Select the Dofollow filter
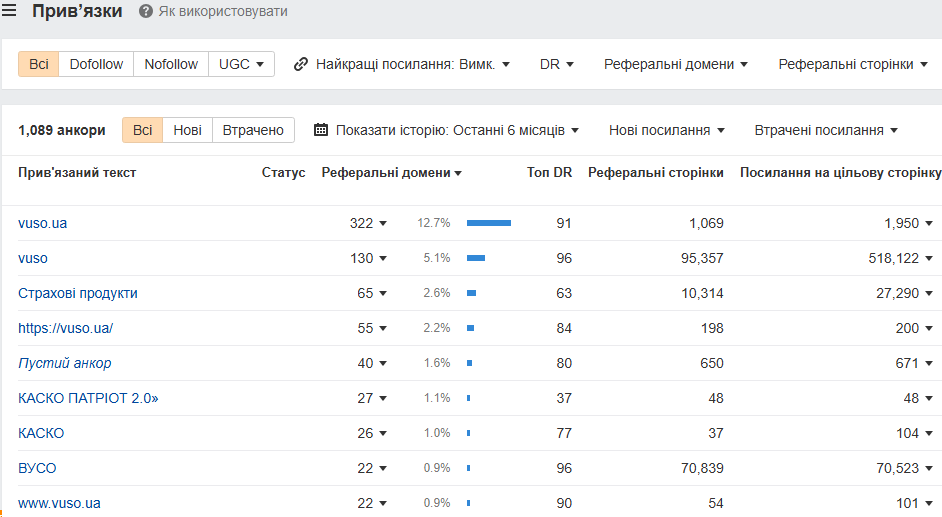The height and width of the screenshot is (517, 942). tap(96, 64)
